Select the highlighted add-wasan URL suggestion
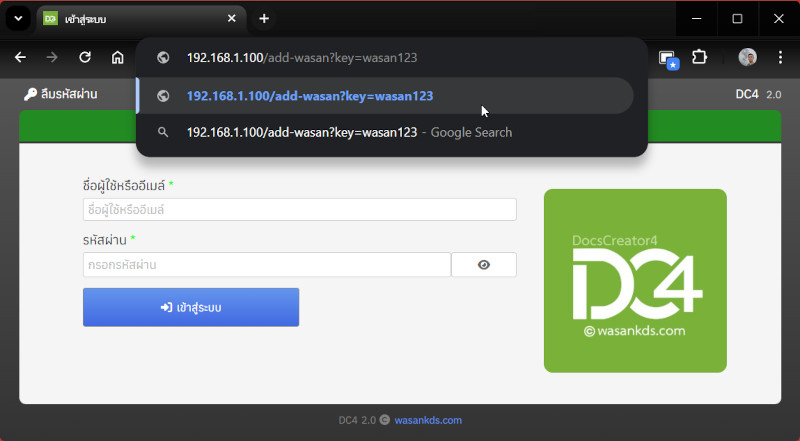 309,96
